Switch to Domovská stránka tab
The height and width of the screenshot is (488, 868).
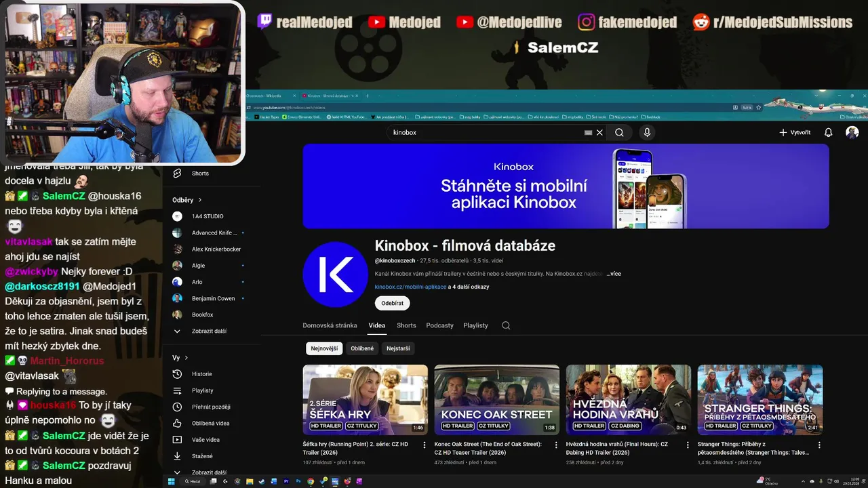(330, 325)
